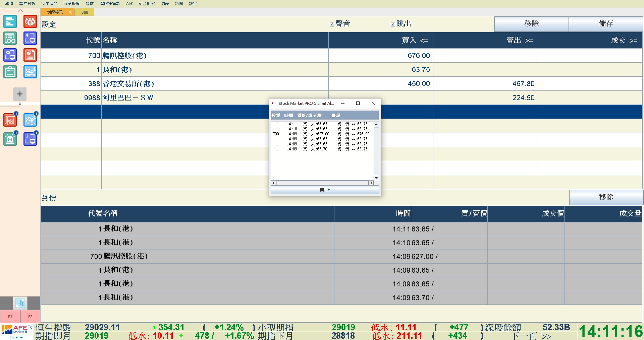Open the 報價 menu
644x340 pixels.
point(9,4)
